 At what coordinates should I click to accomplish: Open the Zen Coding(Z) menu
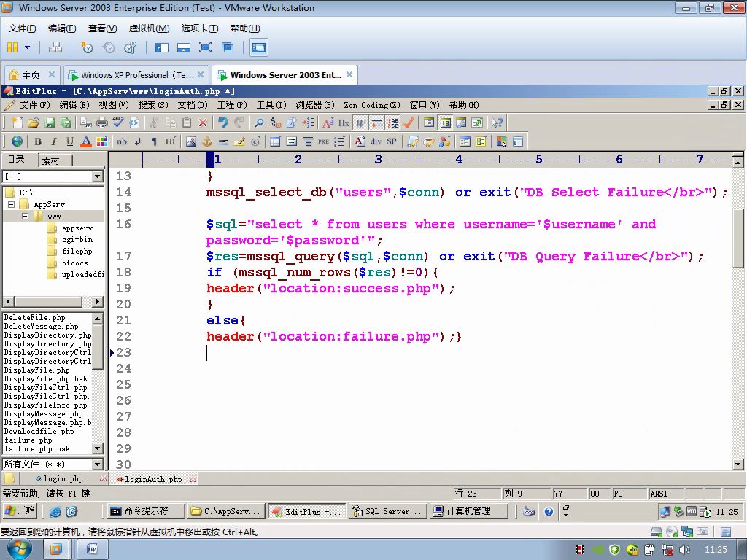[371, 105]
